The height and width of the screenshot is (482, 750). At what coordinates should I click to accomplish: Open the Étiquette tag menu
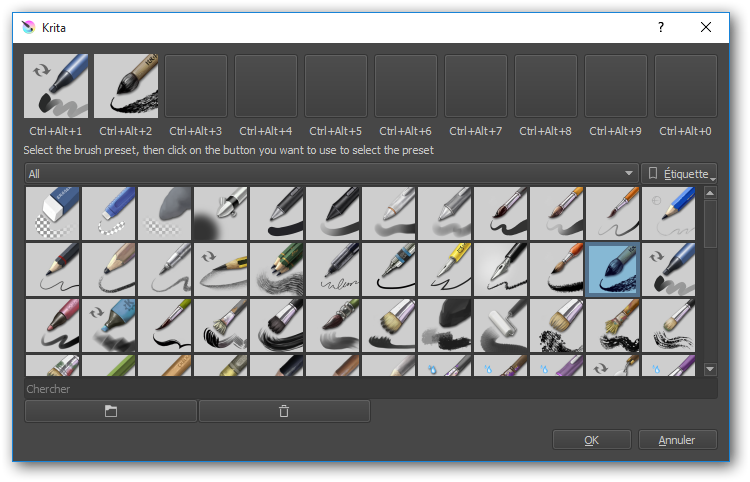tap(679, 173)
